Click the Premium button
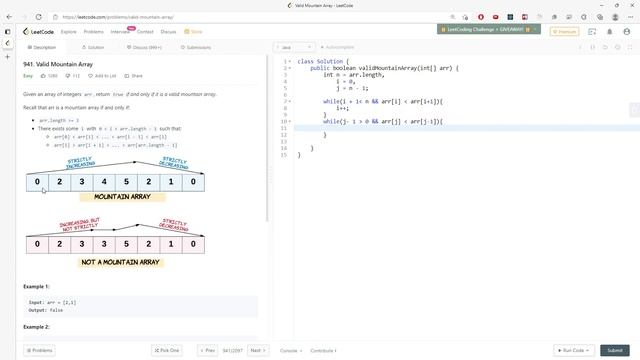640x360 pixels. click(x=564, y=31)
